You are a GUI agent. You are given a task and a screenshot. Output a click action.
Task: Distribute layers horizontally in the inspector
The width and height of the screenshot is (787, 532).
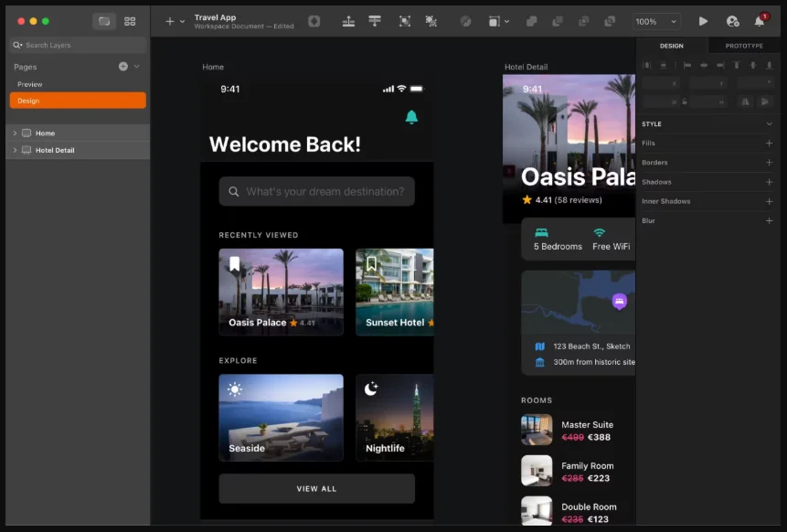pyautogui.click(x=647, y=65)
